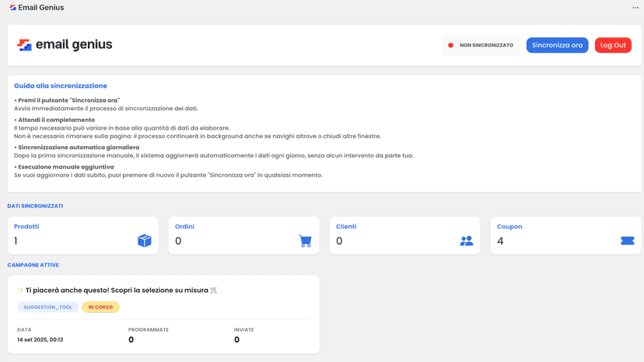Click the Email Genius title bar favicon

point(12,8)
